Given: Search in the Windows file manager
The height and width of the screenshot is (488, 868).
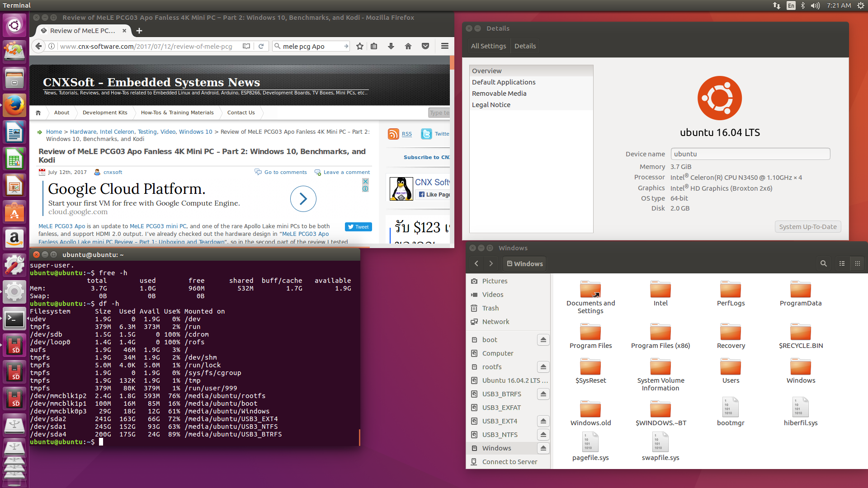Looking at the screenshot, I should 824,263.
